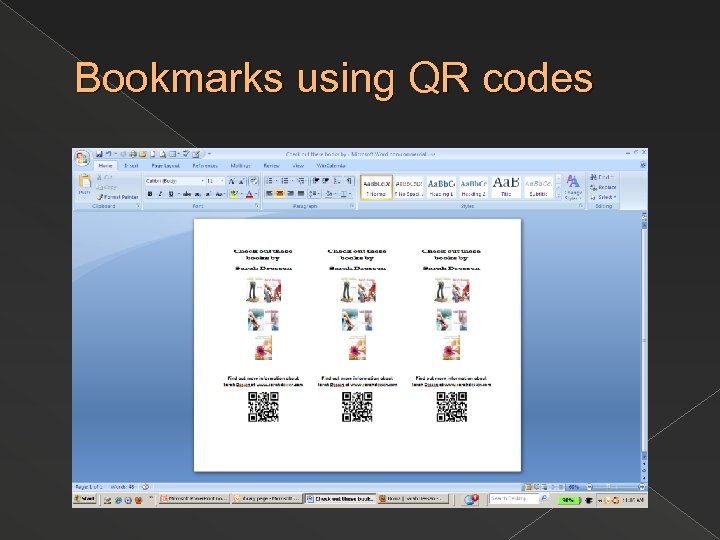This screenshot has height=540, width=720.
Task: Apply the Heading 1 style
Action: [x=441, y=187]
